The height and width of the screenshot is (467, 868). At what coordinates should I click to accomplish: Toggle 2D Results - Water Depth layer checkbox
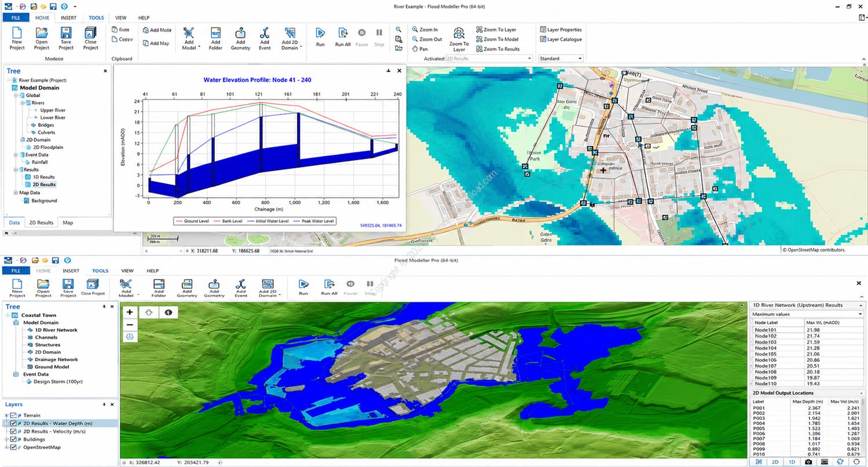point(14,424)
